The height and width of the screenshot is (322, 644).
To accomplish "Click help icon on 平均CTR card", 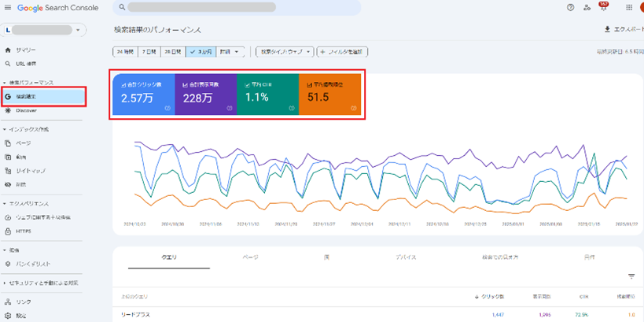I will pyautogui.click(x=291, y=108).
